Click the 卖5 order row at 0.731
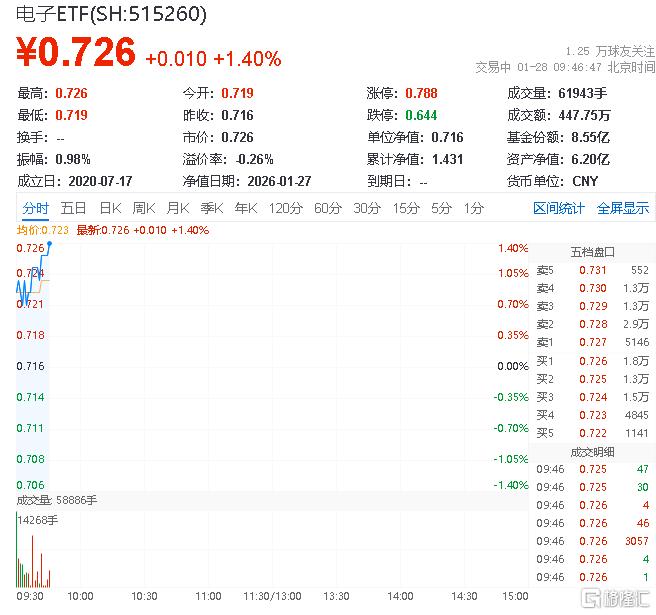Screen dimensions: 656x615 click(x=592, y=270)
